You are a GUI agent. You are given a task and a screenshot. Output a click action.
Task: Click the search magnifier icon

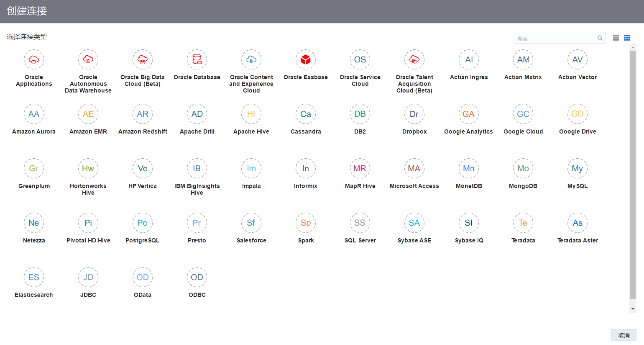coord(600,38)
